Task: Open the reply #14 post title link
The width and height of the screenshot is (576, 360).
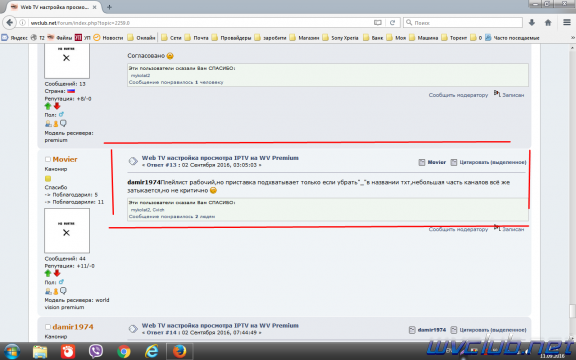Action: click(220, 325)
